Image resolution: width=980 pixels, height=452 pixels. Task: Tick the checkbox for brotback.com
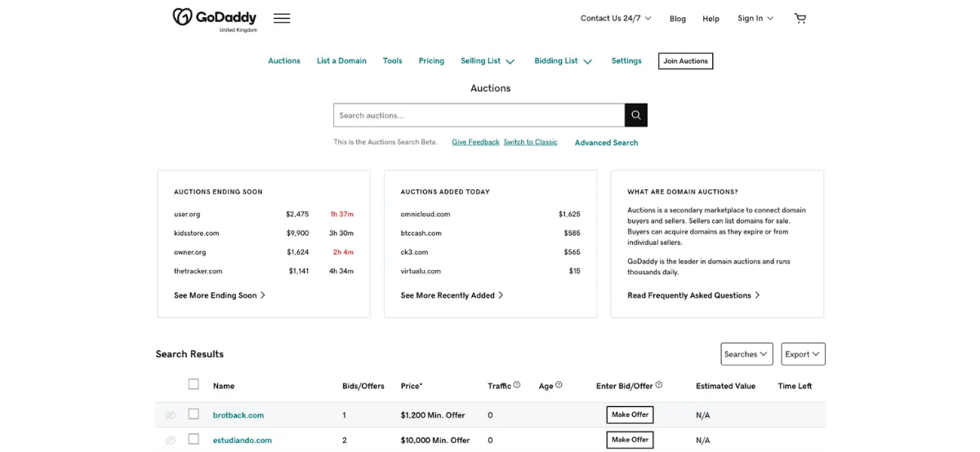tap(194, 414)
